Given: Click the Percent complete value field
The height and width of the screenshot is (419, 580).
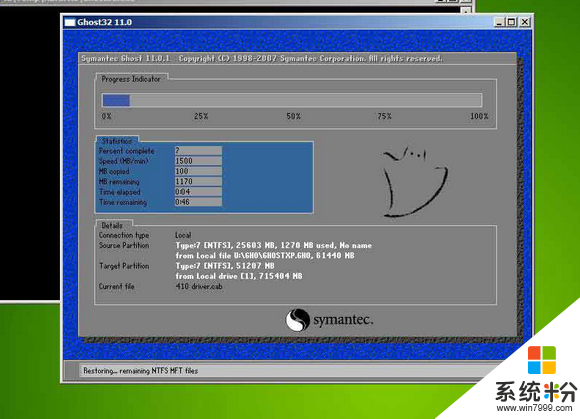Looking at the screenshot, I should pyautogui.click(x=198, y=151).
